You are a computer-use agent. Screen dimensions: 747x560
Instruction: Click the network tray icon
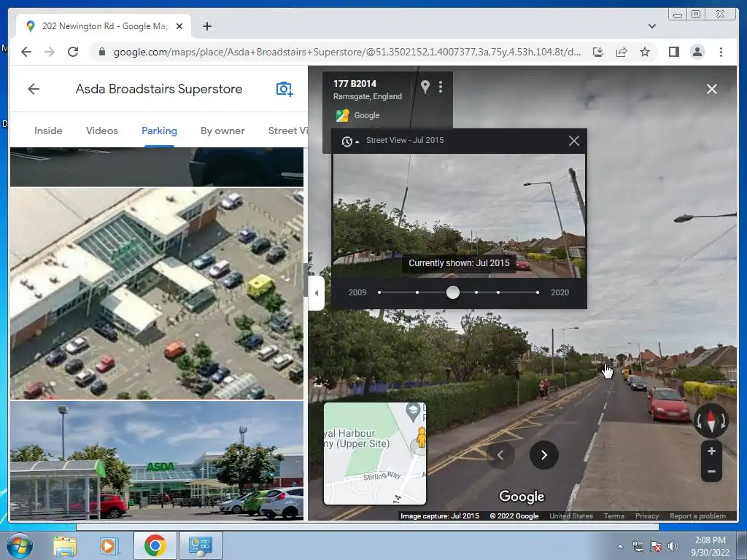(x=638, y=546)
